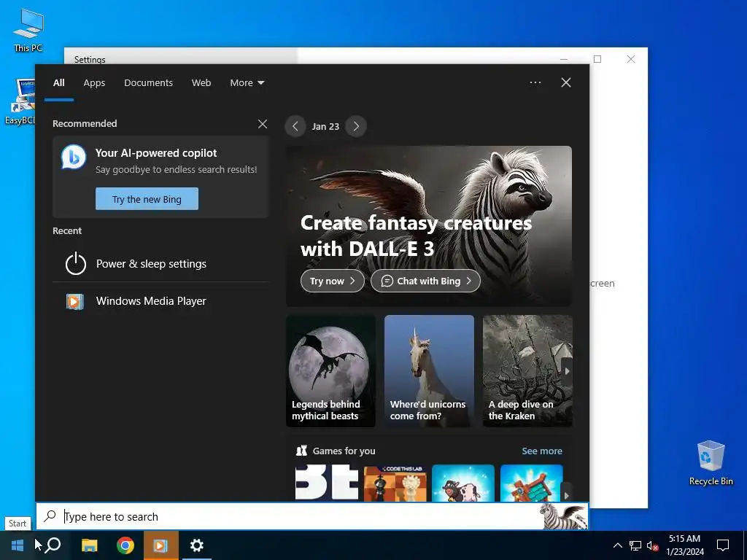Go to previous day before Jan 23
Image resolution: width=747 pixels, height=560 pixels.
pos(295,126)
